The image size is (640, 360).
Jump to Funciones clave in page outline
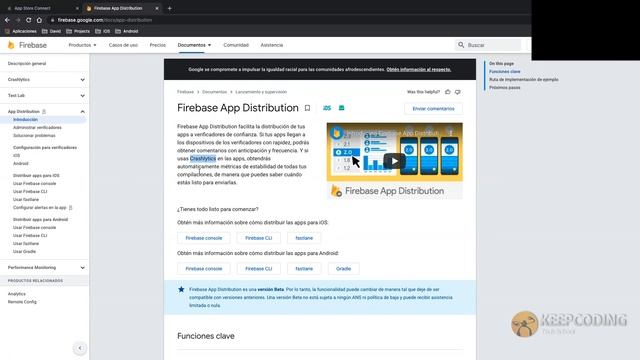tap(504, 71)
